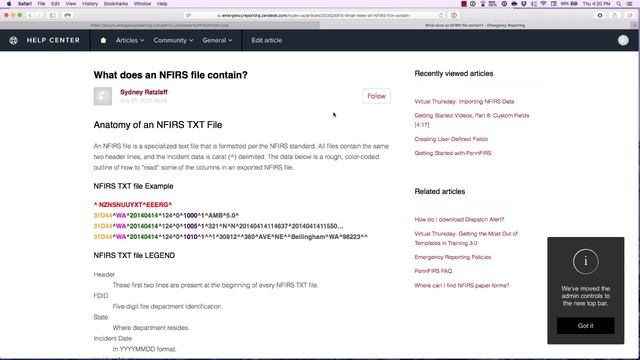Image resolution: width=640 pixels, height=360 pixels.
Task: Open the Window menu
Action: pos(142,4)
